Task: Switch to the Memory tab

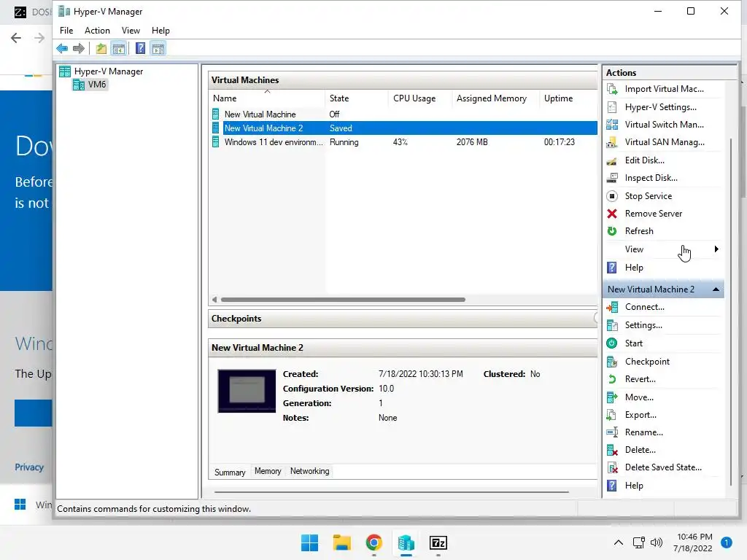Action: pyautogui.click(x=268, y=471)
